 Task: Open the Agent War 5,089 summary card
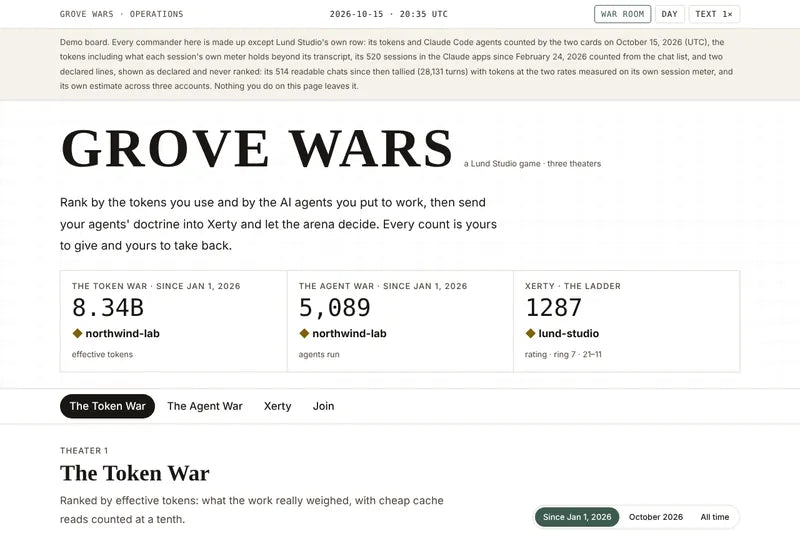400,321
